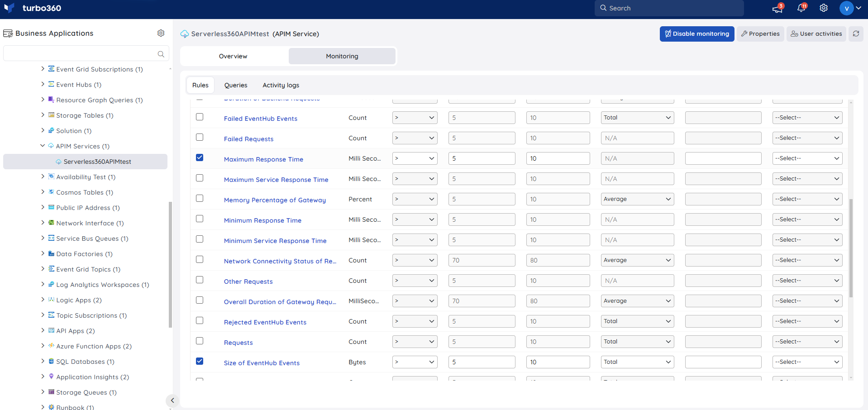Click the Application Insights icon
This screenshot has height=410, width=868.
pyautogui.click(x=51, y=377)
